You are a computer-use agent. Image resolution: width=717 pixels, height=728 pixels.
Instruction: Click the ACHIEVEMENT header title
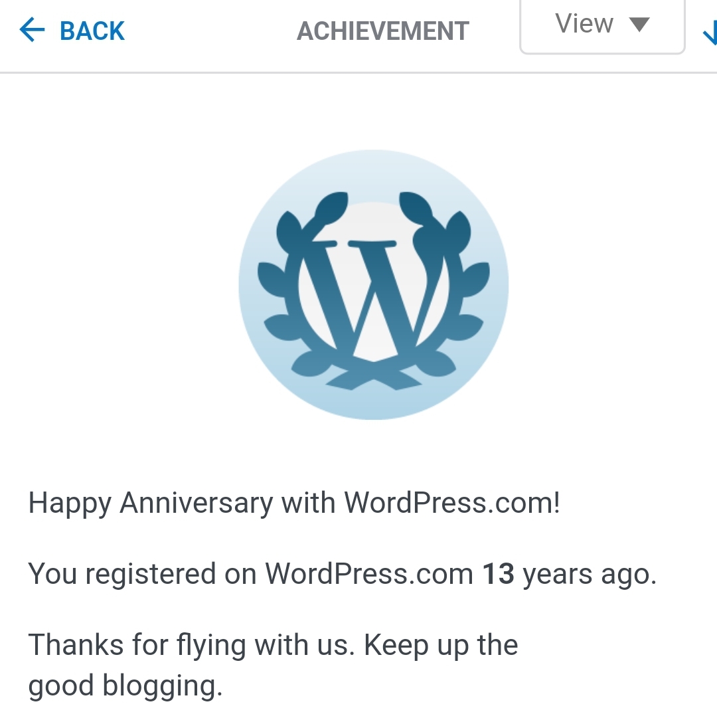pyautogui.click(x=383, y=31)
